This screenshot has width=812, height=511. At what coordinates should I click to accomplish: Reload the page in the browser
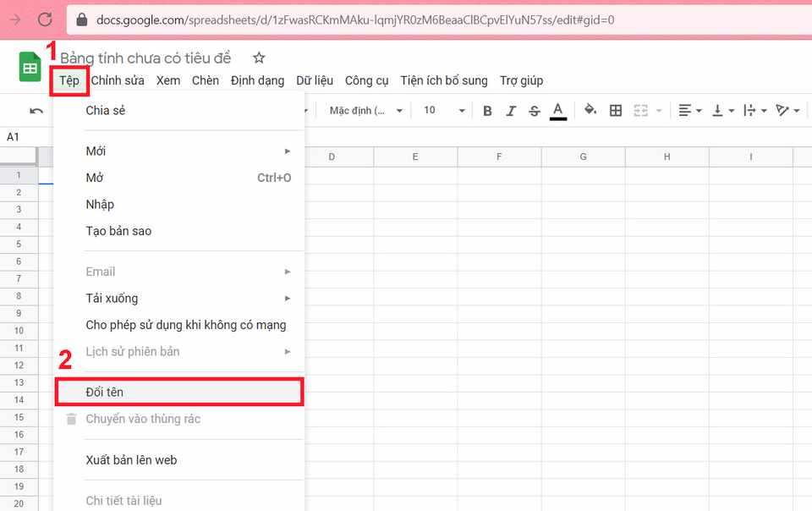tap(46, 19)
